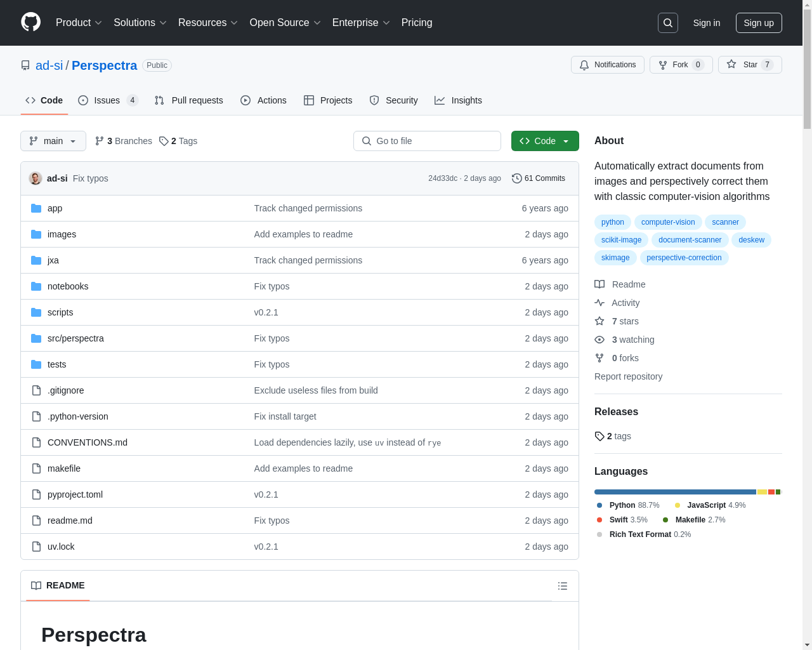Switch to the Projects tab

328,100
